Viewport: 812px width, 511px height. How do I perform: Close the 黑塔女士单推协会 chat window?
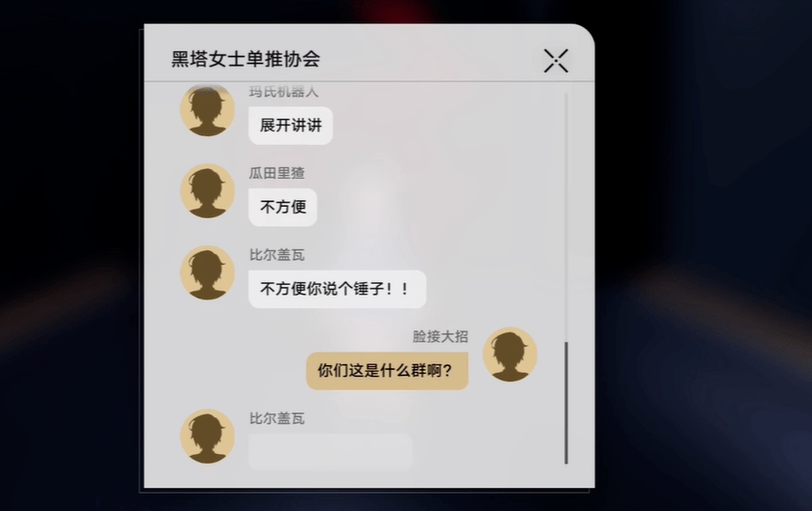click(556, 61)
